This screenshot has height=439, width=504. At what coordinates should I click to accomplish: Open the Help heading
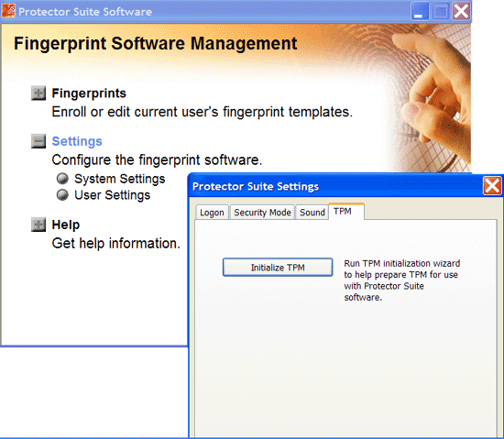(x=66, y=225)
